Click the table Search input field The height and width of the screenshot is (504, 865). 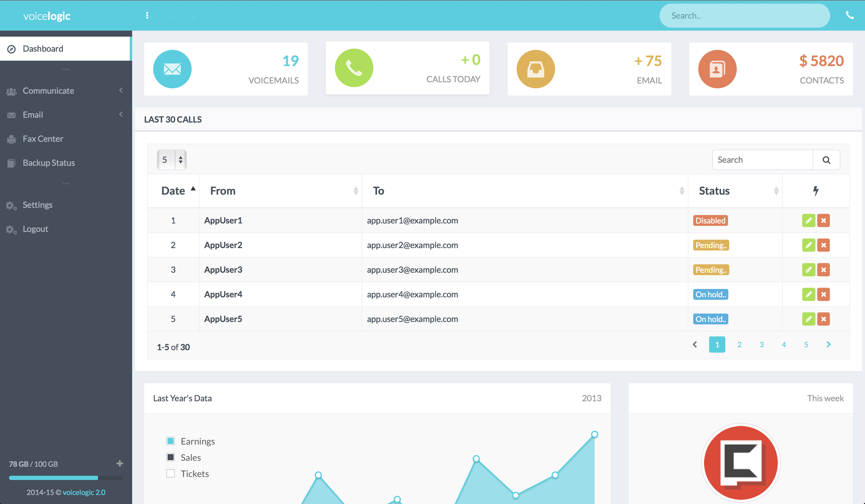click(763, 160)
